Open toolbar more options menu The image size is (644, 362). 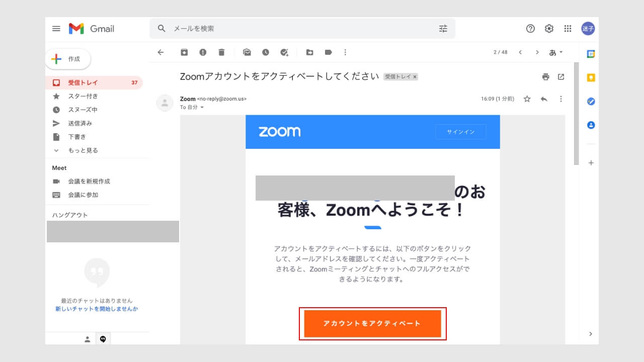click(345, 52)
